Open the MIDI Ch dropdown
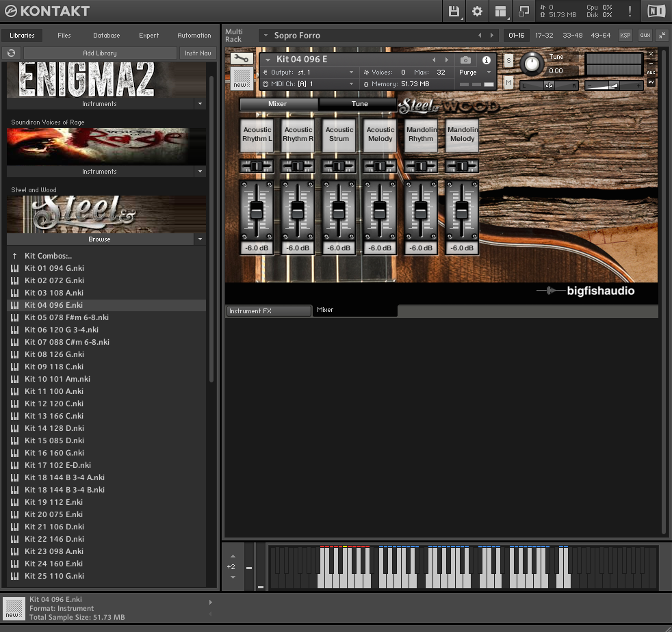The image size is (672, 632). 309,84
